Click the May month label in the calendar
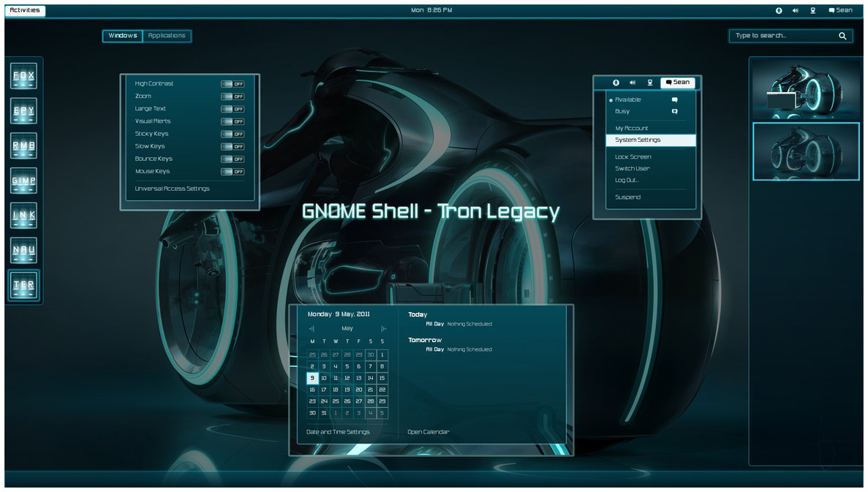The height and width of the screenshot is (492, 868). (x=347, y=328)
